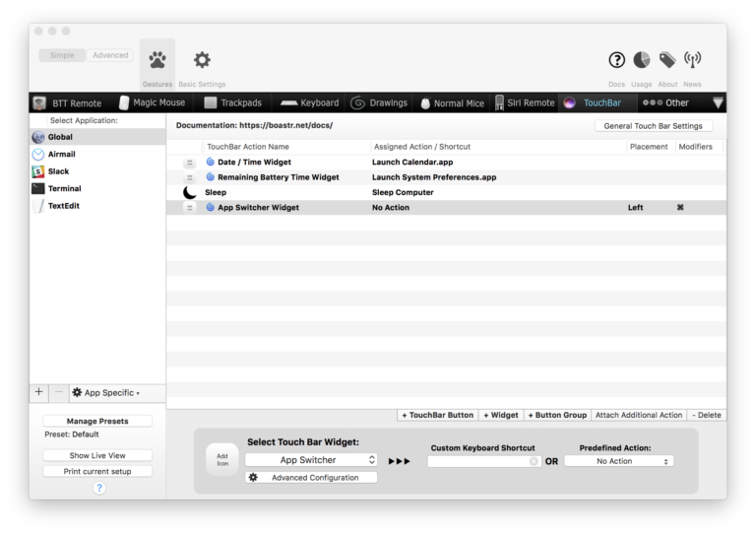Open About tag icon
The image size is (756, 534).
point(667,61)
